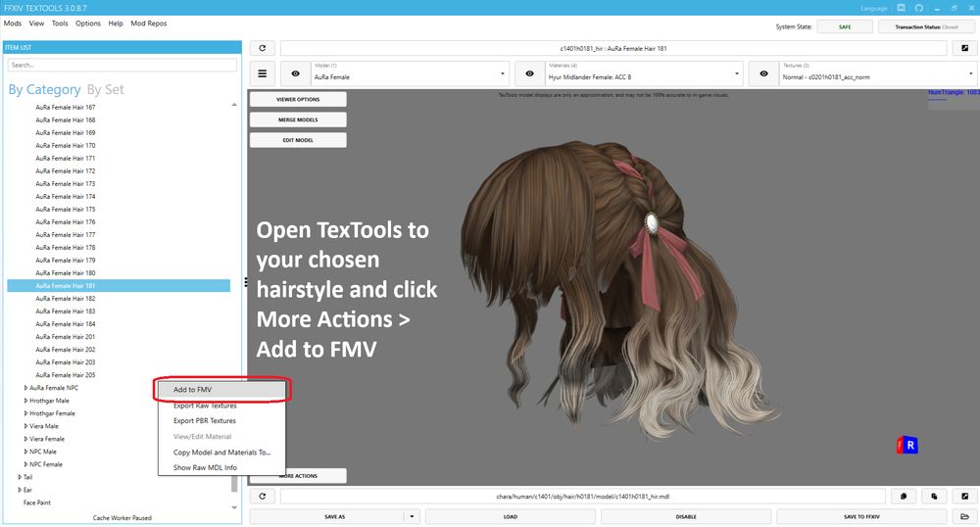This screenshot has width=980, height=527.
Task: Choose Export Raw Textures menu entry
Action: click(221, 406)
